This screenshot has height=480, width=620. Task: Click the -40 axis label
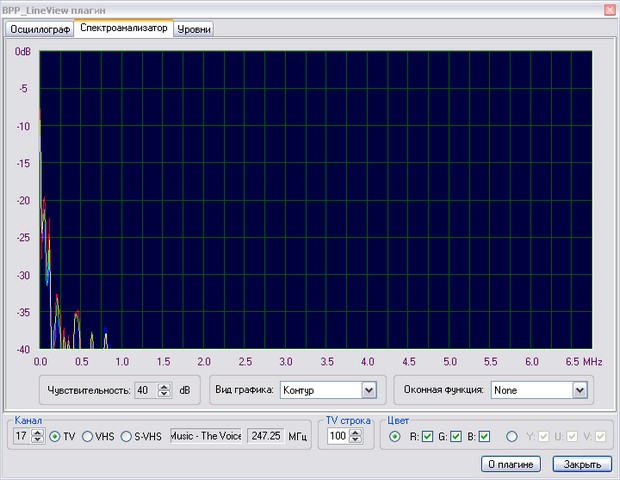point(23,349)
